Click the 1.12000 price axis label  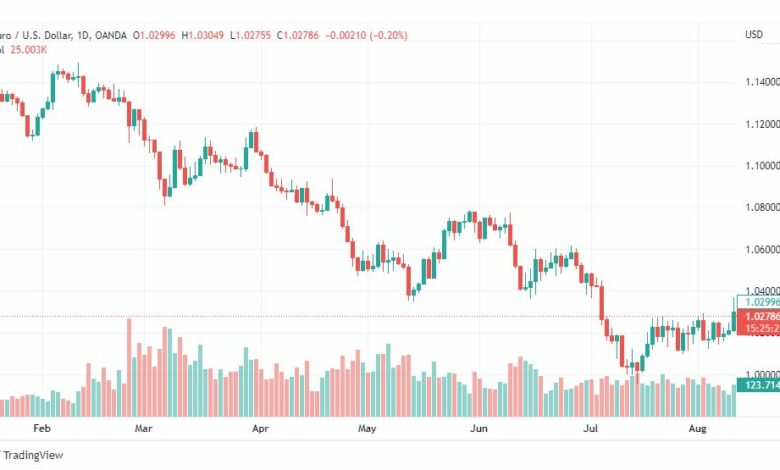click(762, 124)
